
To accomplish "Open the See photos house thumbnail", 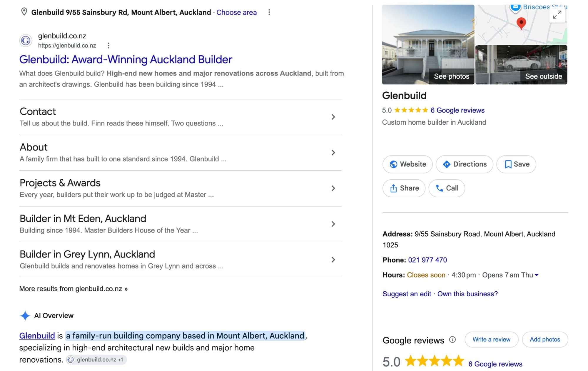I will (428, 45).
